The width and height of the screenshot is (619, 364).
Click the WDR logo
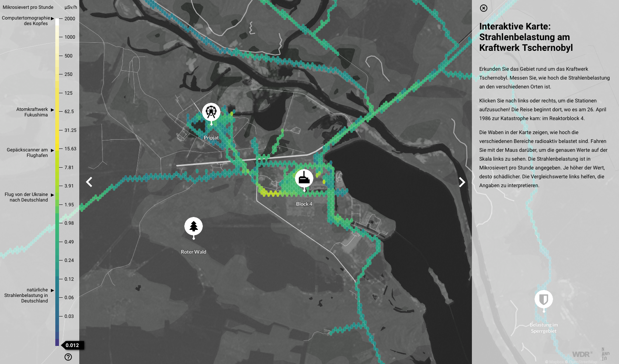tap(581, 354)
